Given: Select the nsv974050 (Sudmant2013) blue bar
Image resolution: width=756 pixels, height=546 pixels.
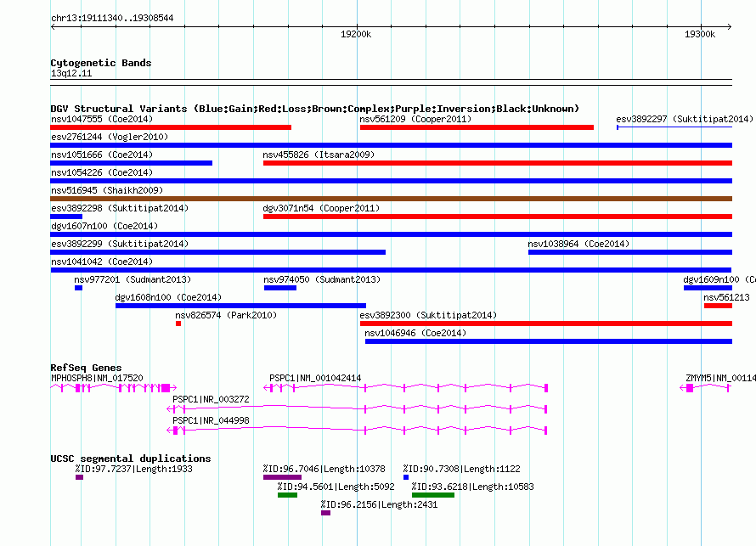Looking at the screenshot, I should pyautogui.click(x=280, y=288).
